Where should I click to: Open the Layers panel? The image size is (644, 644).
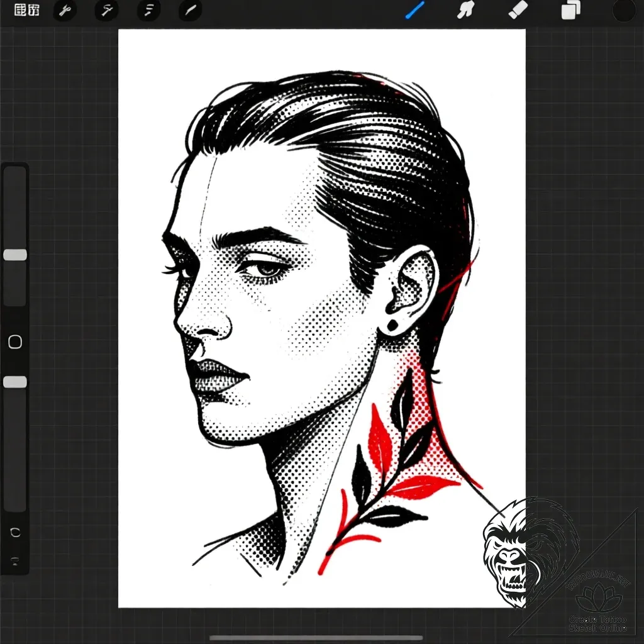click(571, 11)
